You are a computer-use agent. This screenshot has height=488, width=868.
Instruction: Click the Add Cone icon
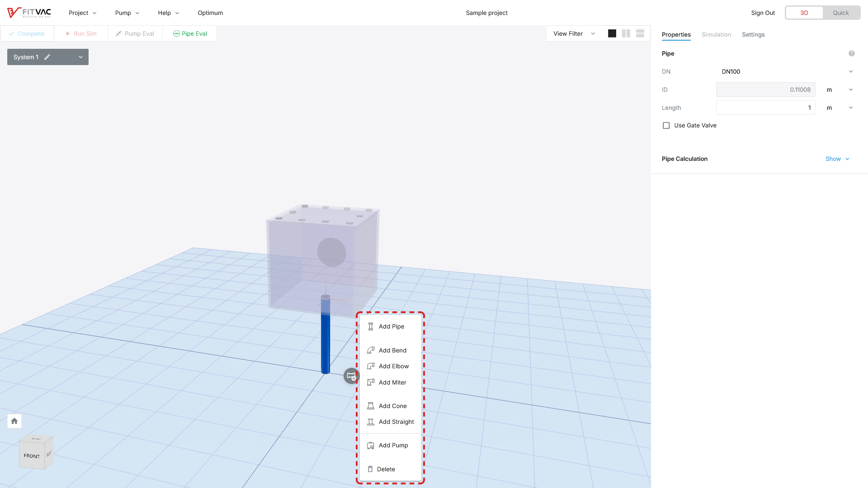(x=371, y=406)
